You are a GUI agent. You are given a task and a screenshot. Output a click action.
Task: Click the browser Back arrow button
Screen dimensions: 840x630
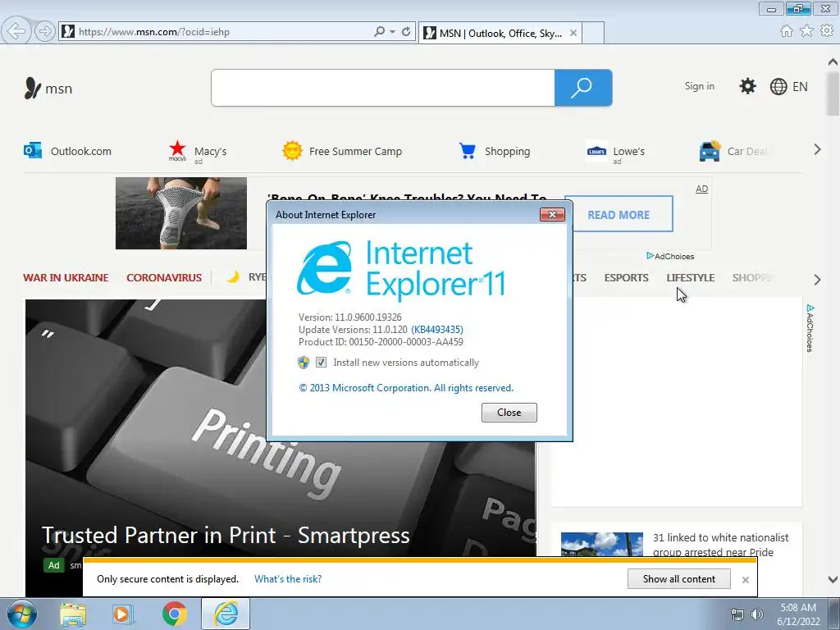[16, 32]
